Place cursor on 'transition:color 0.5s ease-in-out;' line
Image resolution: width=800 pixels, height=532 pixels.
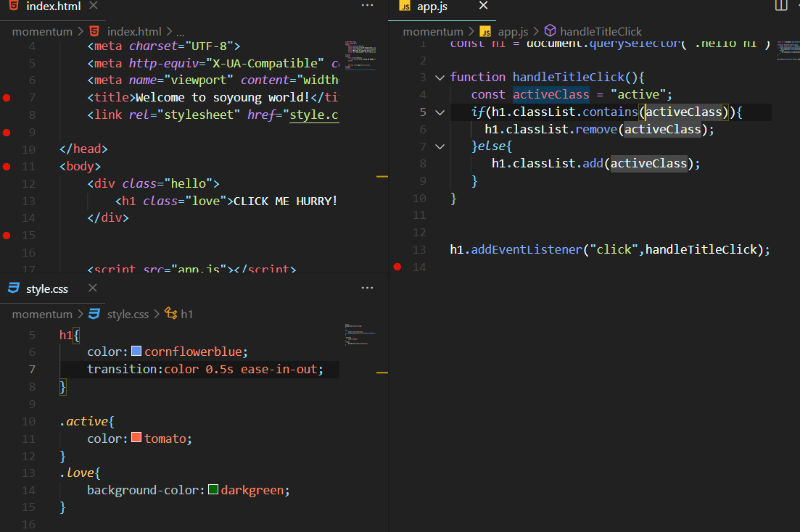[x=199, y=370]
